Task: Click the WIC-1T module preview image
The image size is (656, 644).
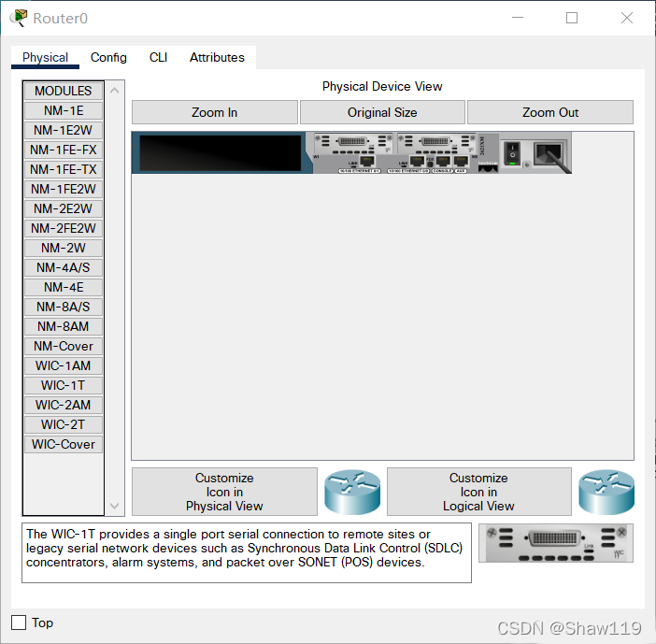Action: (556, 543)
